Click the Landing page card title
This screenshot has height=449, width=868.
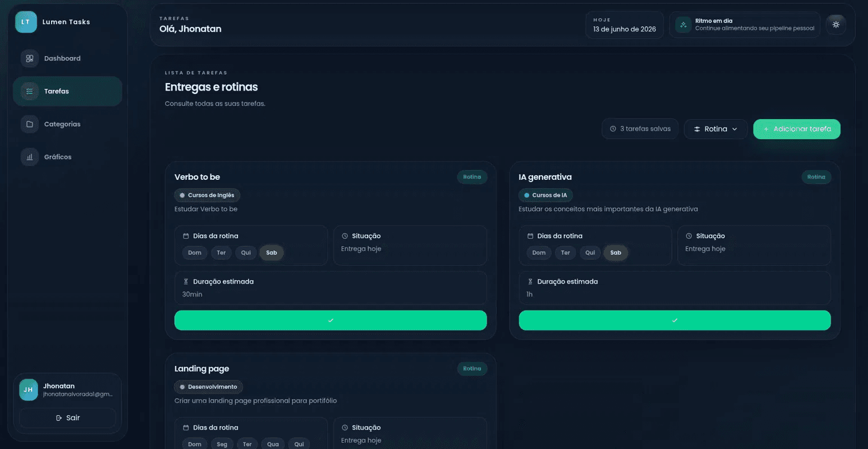[202, 369]
